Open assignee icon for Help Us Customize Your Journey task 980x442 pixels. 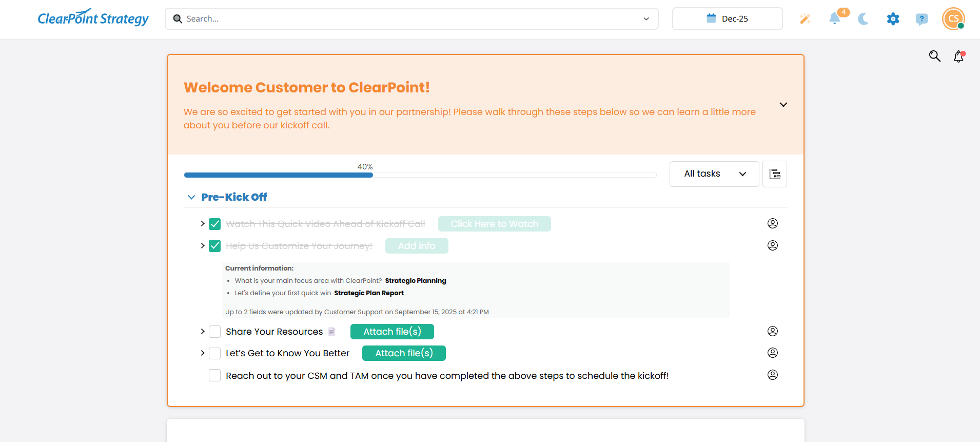click(773, 245)
